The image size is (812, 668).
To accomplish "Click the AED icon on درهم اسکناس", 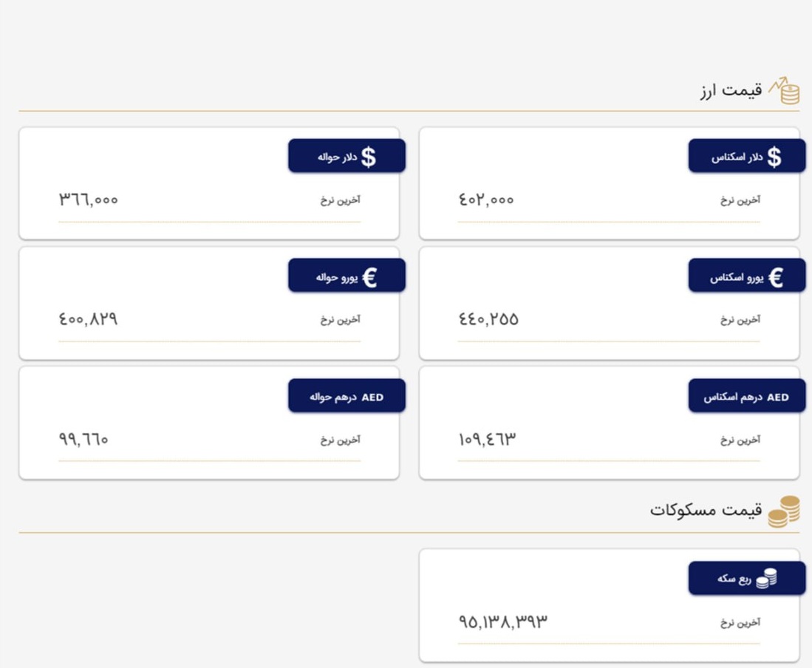I will [778, 397].
